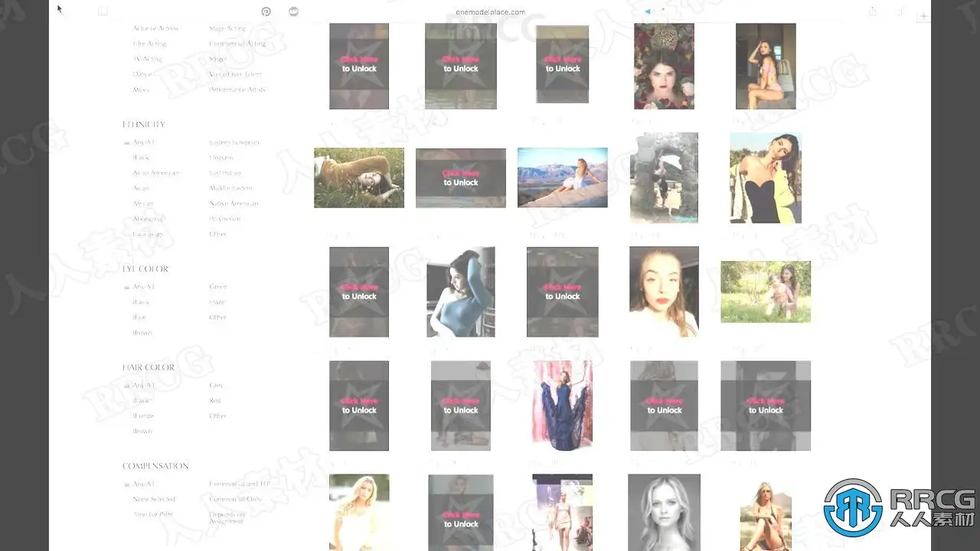Viewport: 980px width, 551px height.
Task: Select the Performance Artists filter
Action: click(x=237, y=90)
